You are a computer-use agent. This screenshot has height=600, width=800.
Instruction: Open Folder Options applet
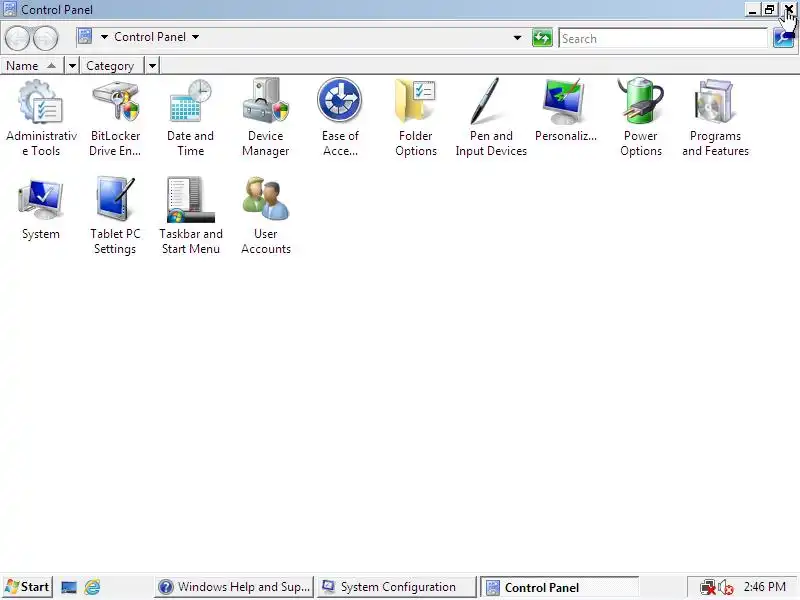click(415, 117)
